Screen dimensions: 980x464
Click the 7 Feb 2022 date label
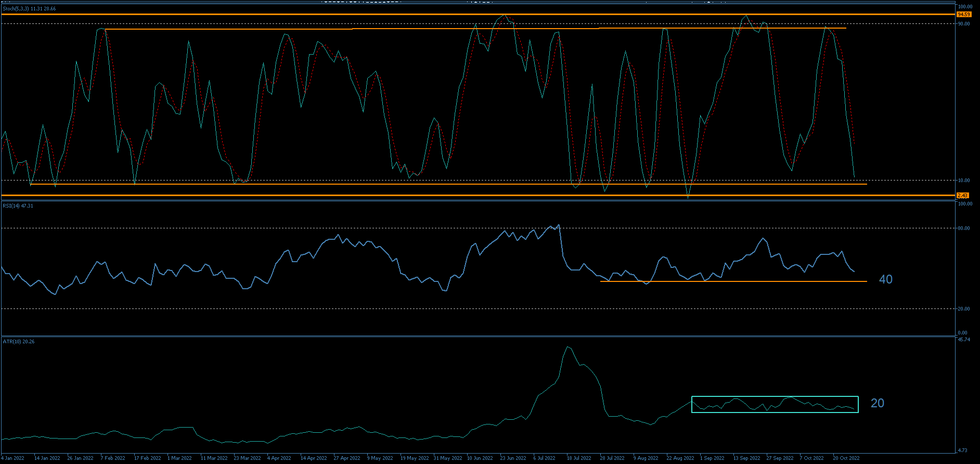pyautogui.click(x=113, y=458)
